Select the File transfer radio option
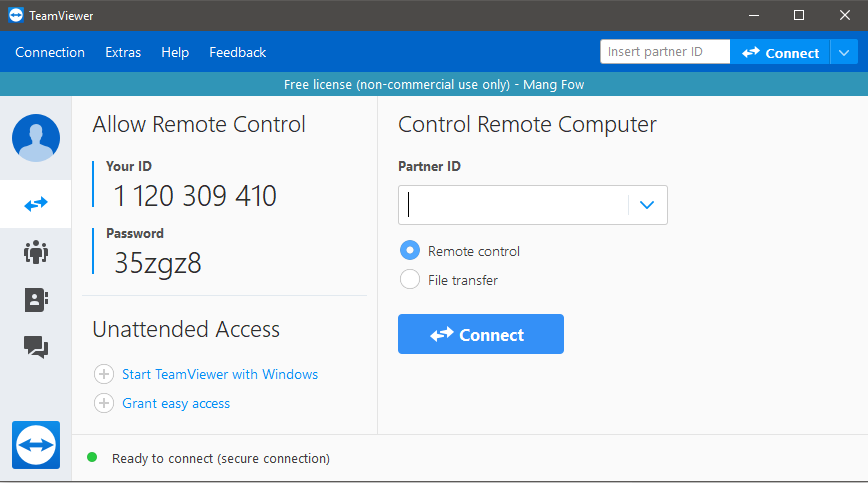868x483 pixels. (410, 279)
